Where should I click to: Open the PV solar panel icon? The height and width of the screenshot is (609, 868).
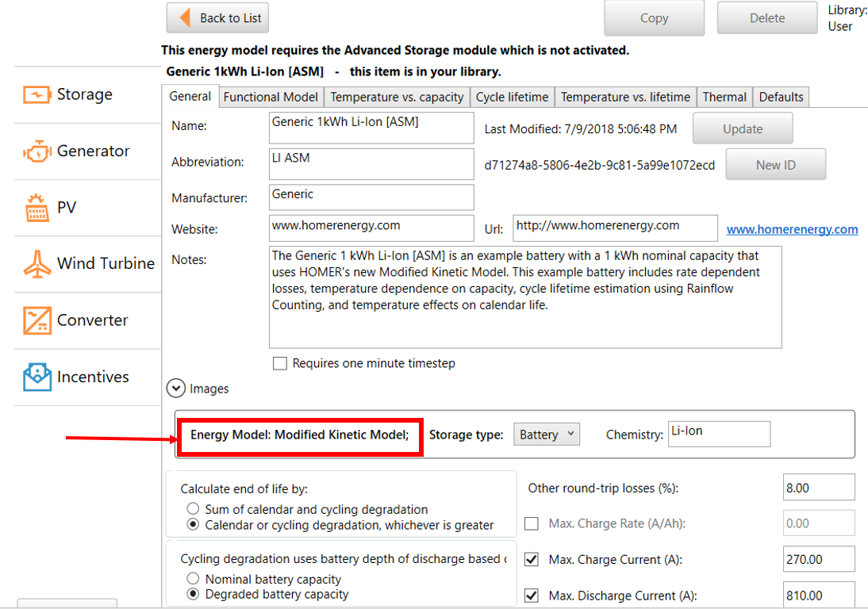[x=36, y=209]
